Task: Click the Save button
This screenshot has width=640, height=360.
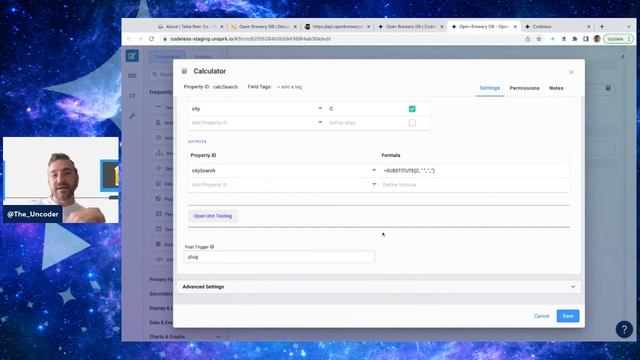Action: pos(568,316)
